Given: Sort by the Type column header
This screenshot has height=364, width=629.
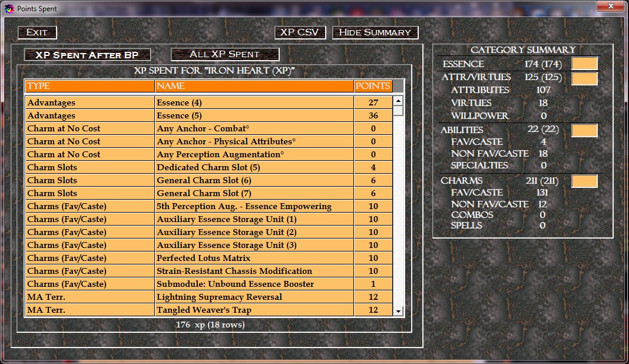Looking at the screenshot, I should (90, 86).
